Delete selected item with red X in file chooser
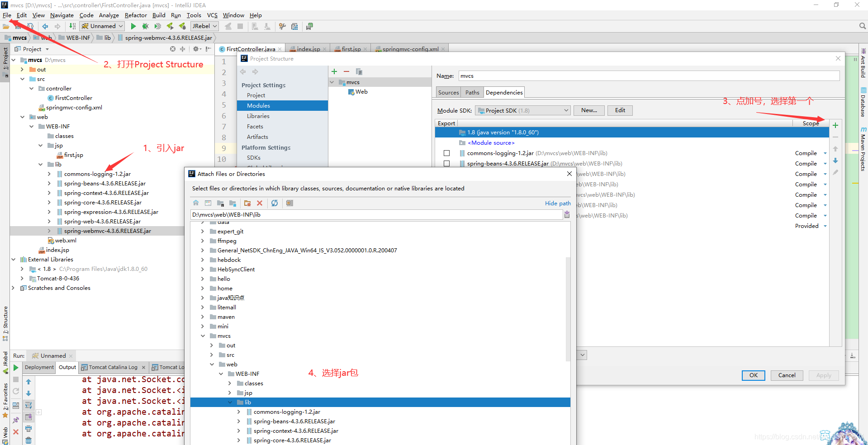The height and width of the screenshot is (445, 868). click(260, 203)
